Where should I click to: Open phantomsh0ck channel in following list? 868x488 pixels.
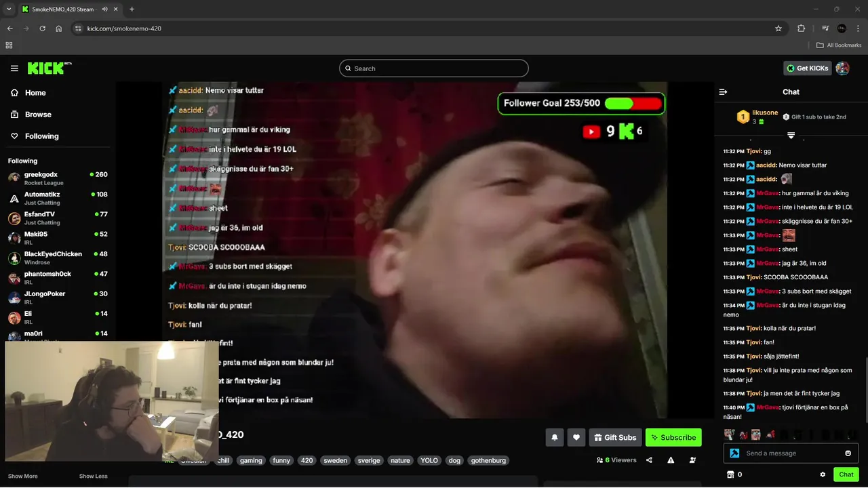(58, 278)
